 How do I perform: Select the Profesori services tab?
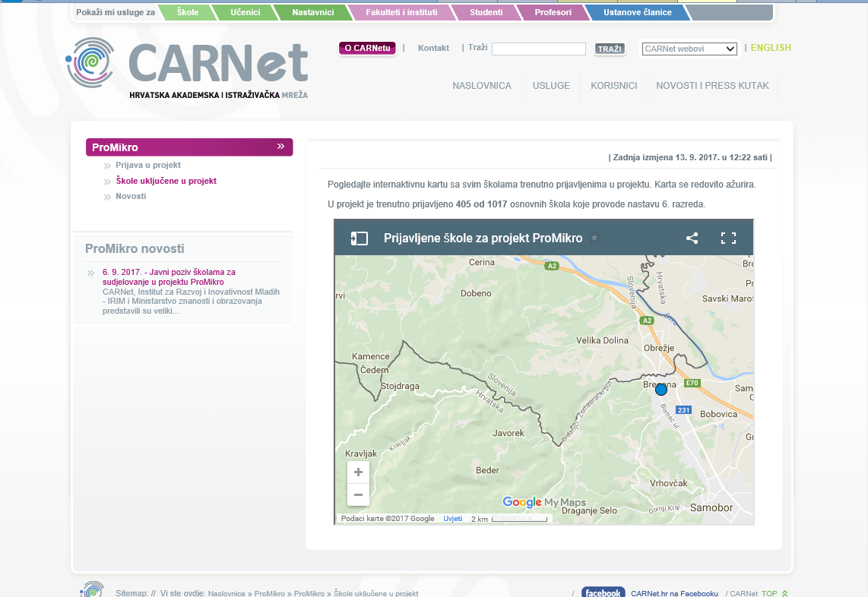(x=553, y=12)
